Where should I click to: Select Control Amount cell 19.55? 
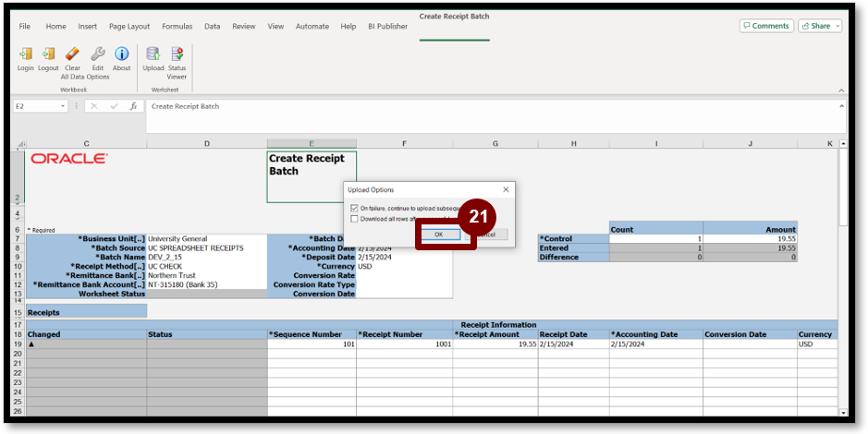point(751,239)
